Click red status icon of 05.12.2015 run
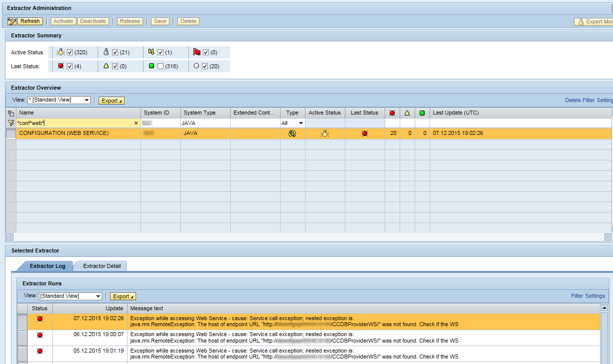Screen dimensions: 613x364 pos(40,351)
